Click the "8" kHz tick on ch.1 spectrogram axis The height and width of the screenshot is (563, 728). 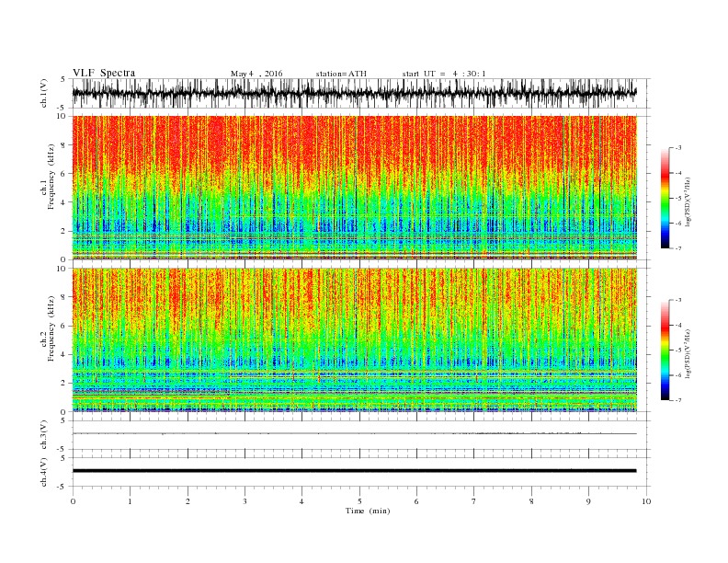point(64,145)
